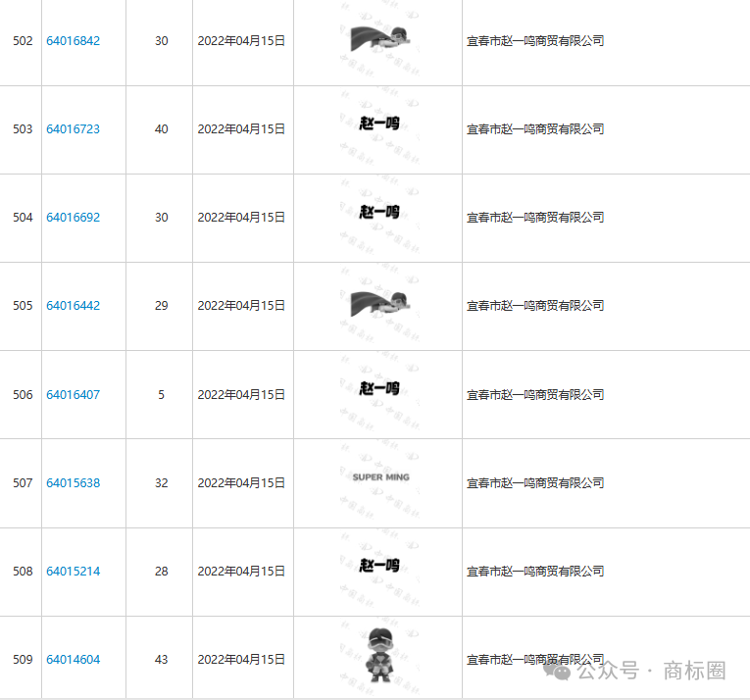Click class 29 in row 505
Image resolution: width=750 pixels, height=700 pixels.
click(x=161, y=305)
